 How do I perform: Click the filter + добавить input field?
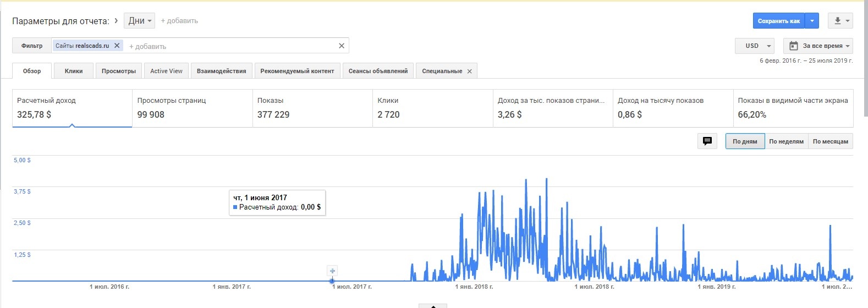pos(231,46)
